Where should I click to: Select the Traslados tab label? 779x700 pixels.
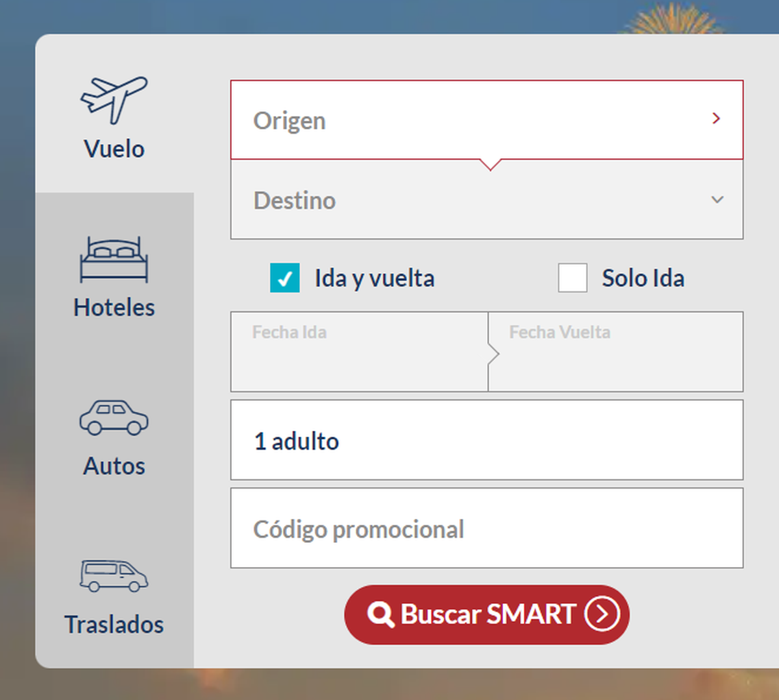pos(114,624)
